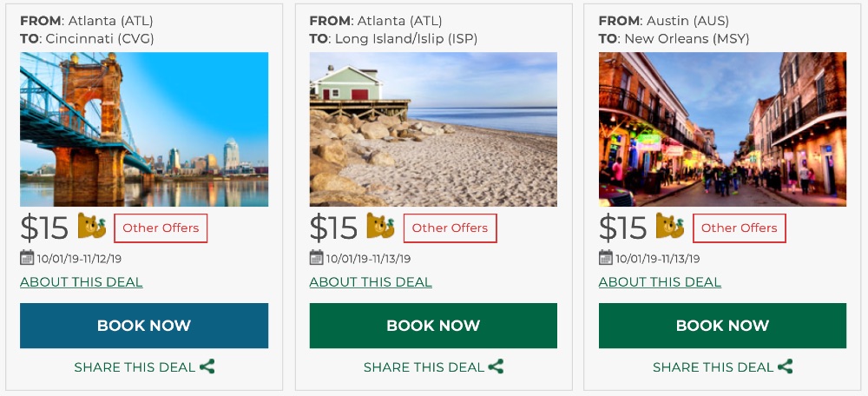
Task: Click the mascot icon on the Cincinnati deal
Action: coord(92,226)
